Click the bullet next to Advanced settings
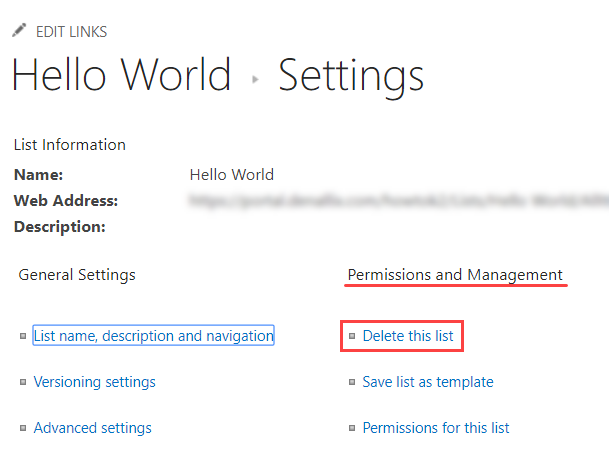 [x=23, y=428]
